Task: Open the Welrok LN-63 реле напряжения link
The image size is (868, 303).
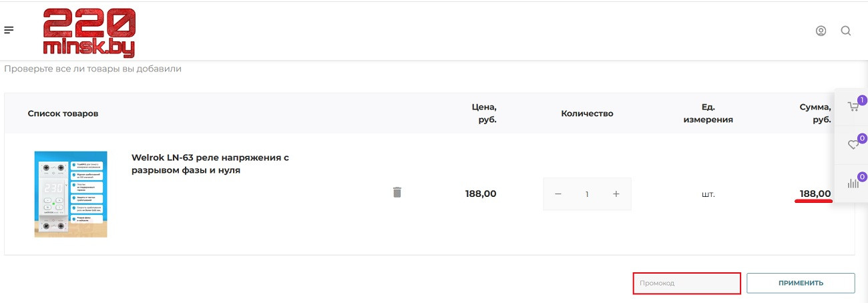Action: coord(210,164)
